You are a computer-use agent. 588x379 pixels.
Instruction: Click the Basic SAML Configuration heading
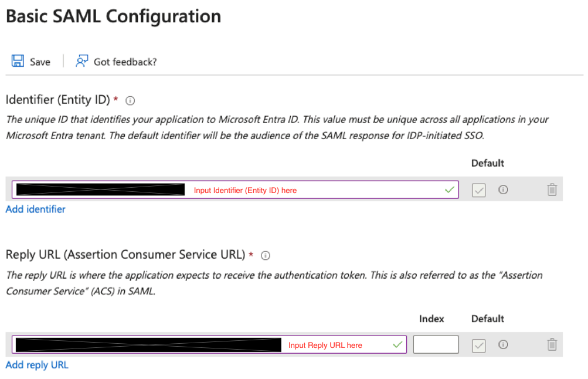click(113, 16)
